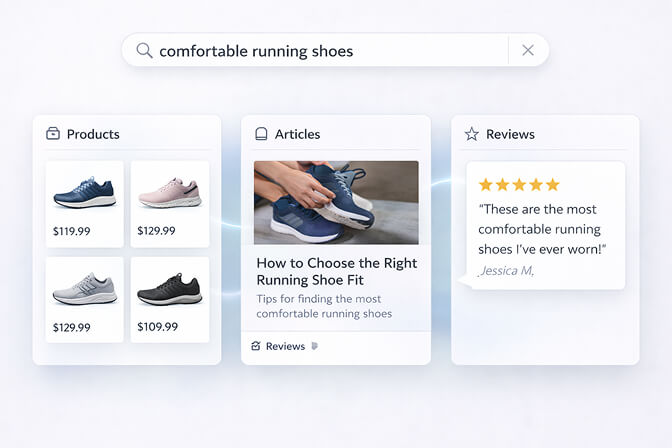Click the Reviews link under the article

coord(285,346)
